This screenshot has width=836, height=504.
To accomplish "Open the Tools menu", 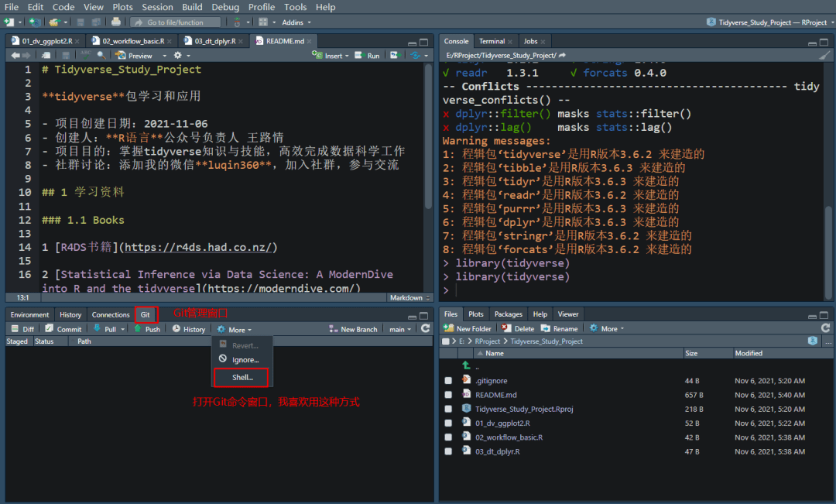I will pos(295,7).
